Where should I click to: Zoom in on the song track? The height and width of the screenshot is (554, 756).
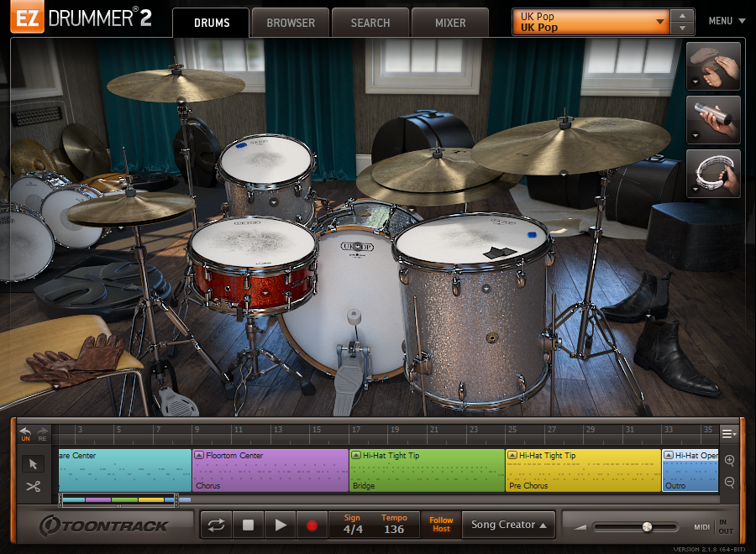click(729, 460)
